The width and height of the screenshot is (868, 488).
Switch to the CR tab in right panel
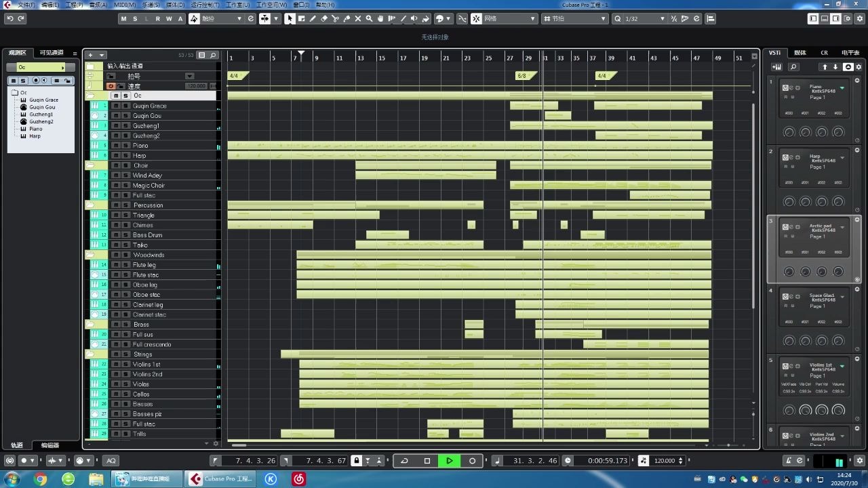click(824, 52)
